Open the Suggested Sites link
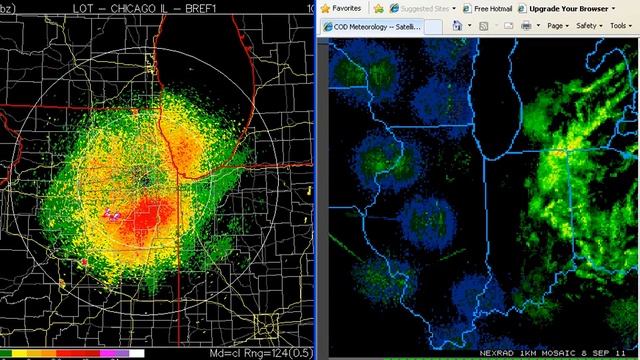This screenshot has height=360, width=640. coord(420,8)
